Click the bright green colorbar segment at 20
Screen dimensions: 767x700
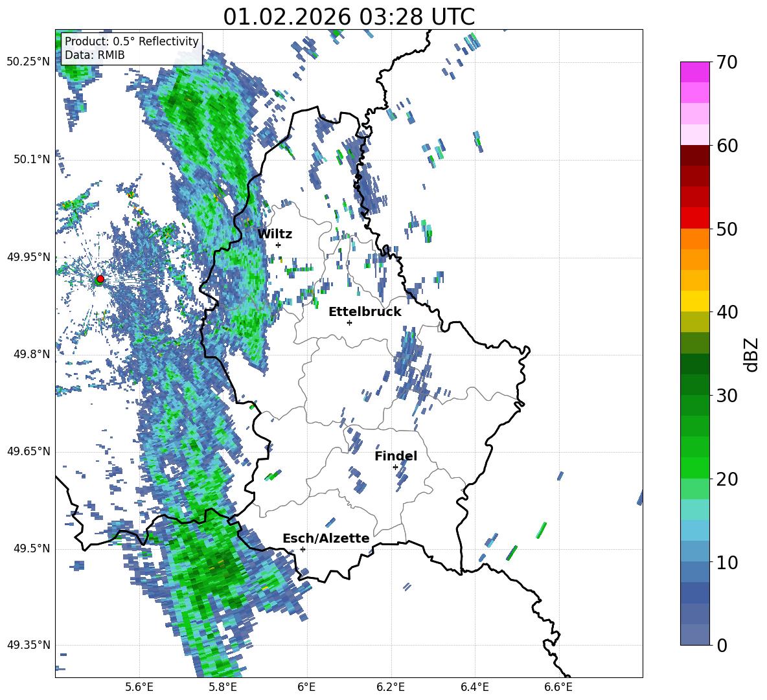click(694, 468)
